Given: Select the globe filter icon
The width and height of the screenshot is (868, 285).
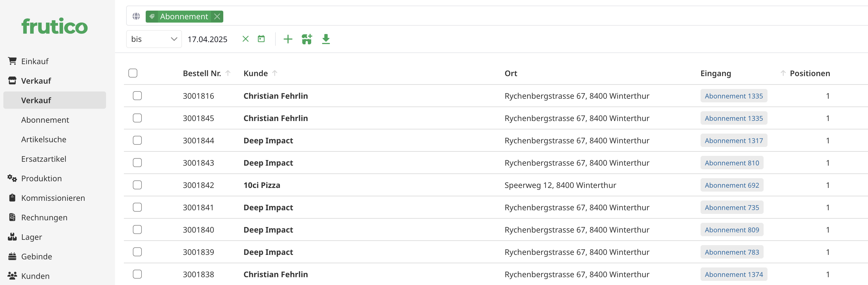Looking at the screenshot, I should click(x=136, y=16).
